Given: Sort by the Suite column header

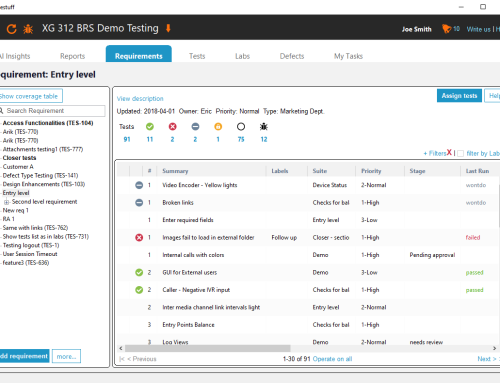Looking at the screenshot, I should pyautogui.click(x=320, y=171).
